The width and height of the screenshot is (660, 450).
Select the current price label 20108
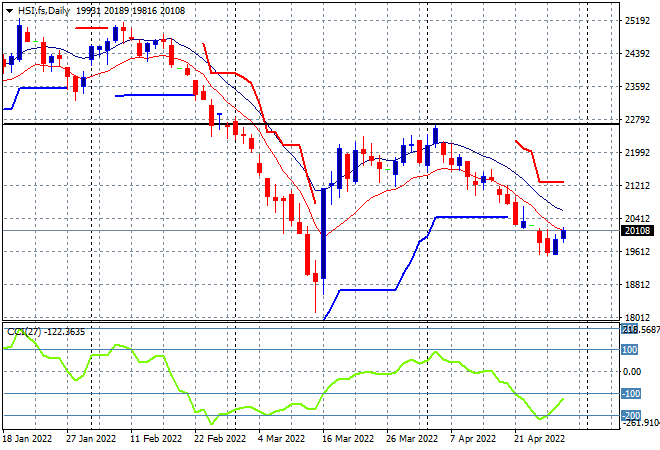[x=637, y=231]
